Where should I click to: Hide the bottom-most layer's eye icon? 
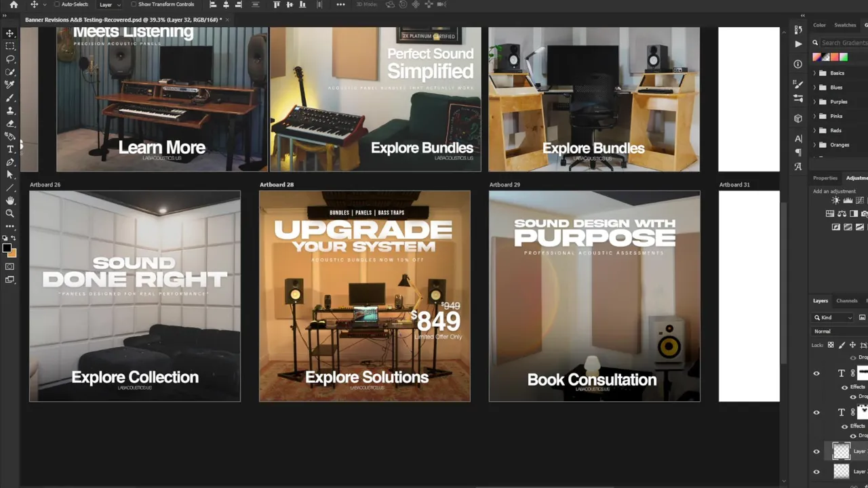816,472
